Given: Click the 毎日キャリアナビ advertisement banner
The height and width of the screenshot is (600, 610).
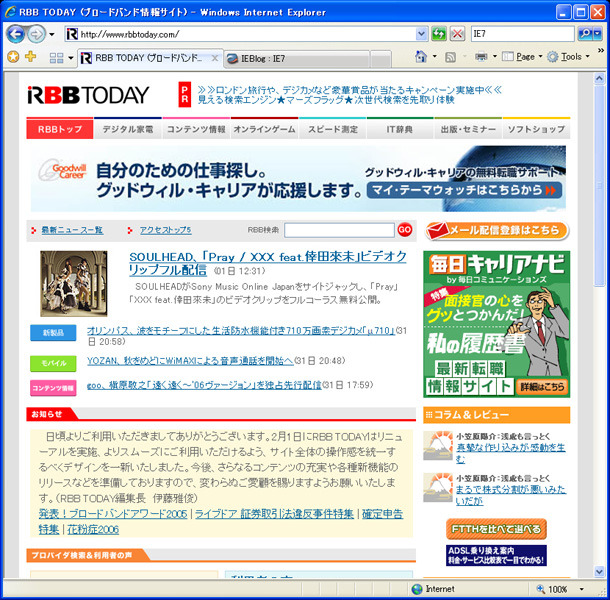Looking at the screenshot, I should (x=496, y=324).
